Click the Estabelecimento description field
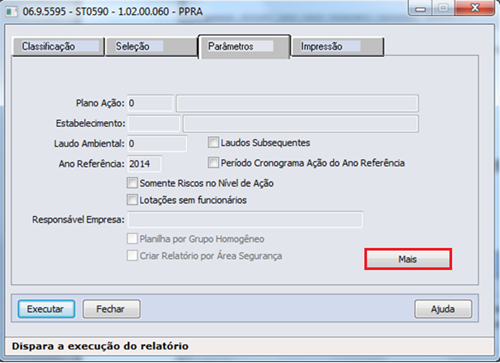Viewport: 500px width, 363px height. (301, 124)
